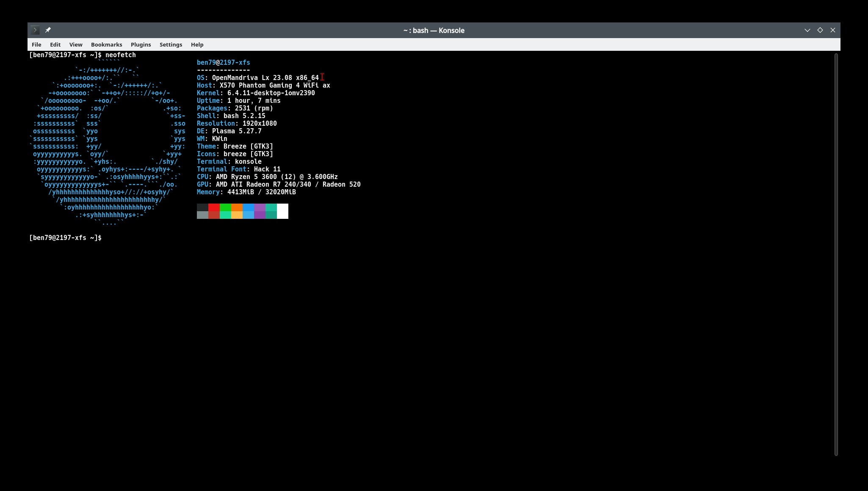
Task: Click the 'Host: X570 Phantom Gaming 4 WiFi ax' line
Action: click(263, 86)
